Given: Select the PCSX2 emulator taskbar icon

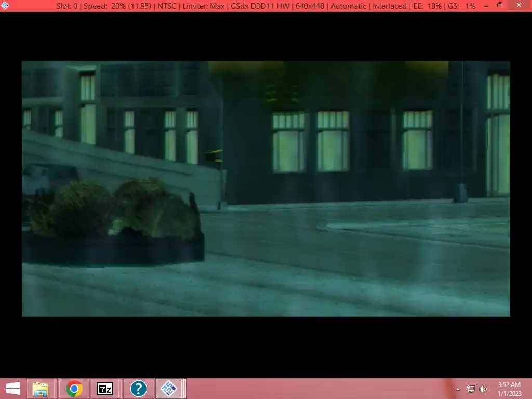Looking at the screenshot, I should click(169, 389).
